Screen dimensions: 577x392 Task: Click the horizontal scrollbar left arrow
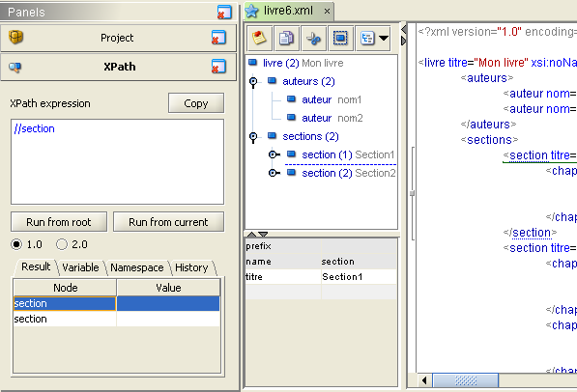click(x=424, y=380)
